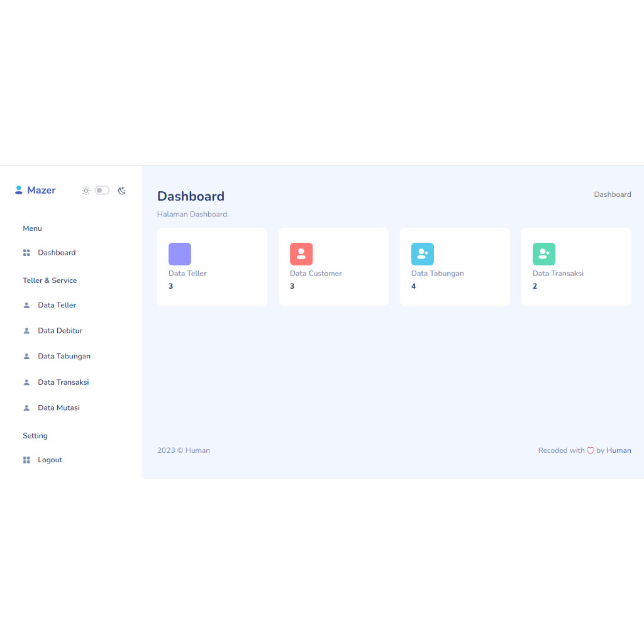Click the blue Data Tabungan icon

coord(422,254)
